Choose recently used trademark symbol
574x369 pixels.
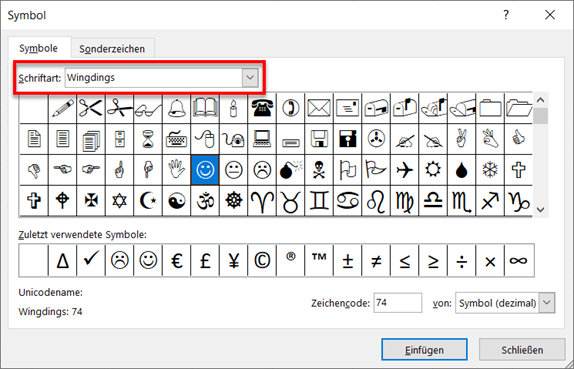319,261
